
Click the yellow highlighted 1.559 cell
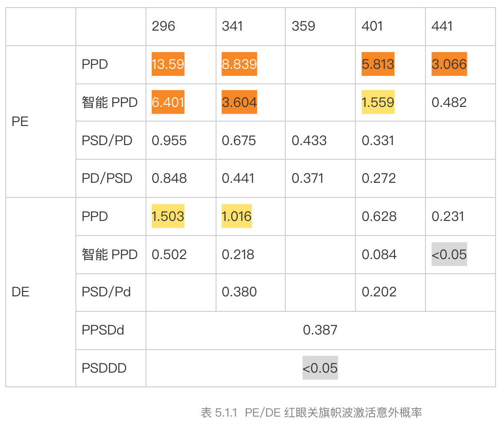point(378,102)
